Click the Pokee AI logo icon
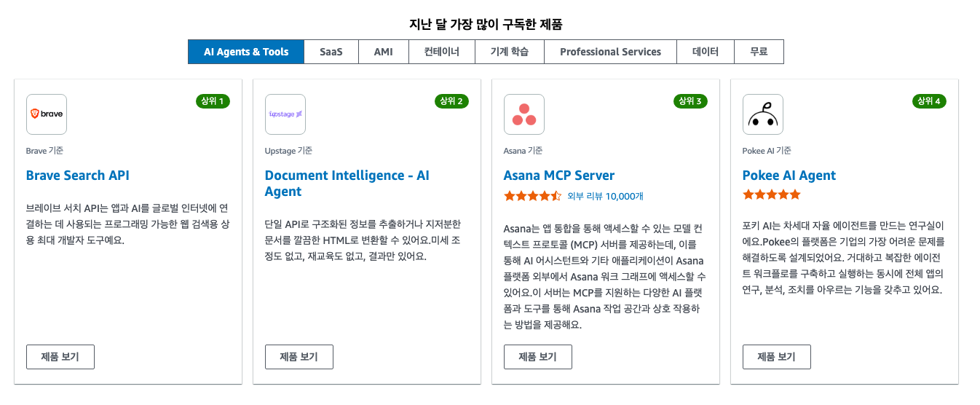980x405 pixels. (763, 114)
